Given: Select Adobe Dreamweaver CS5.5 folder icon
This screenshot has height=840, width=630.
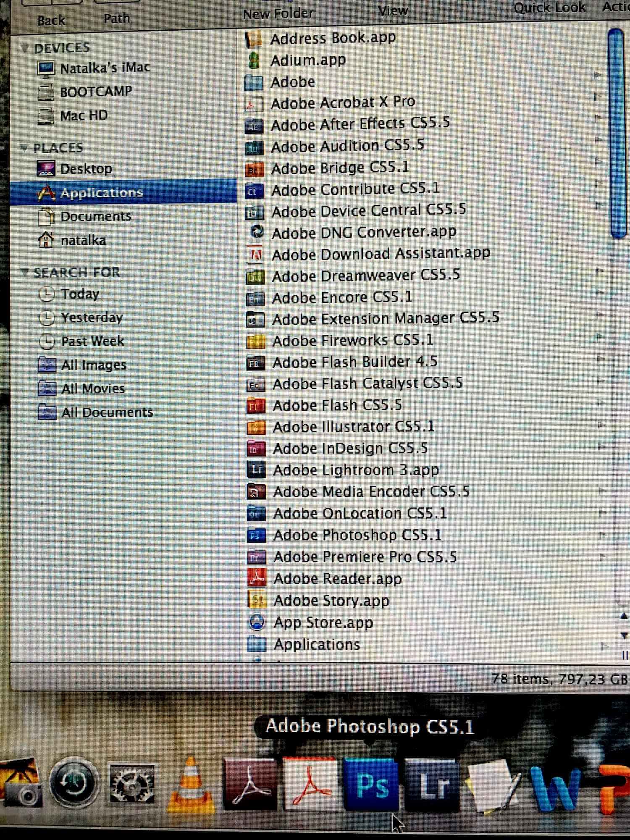Looking at the screenshot, I should point(255,277).
